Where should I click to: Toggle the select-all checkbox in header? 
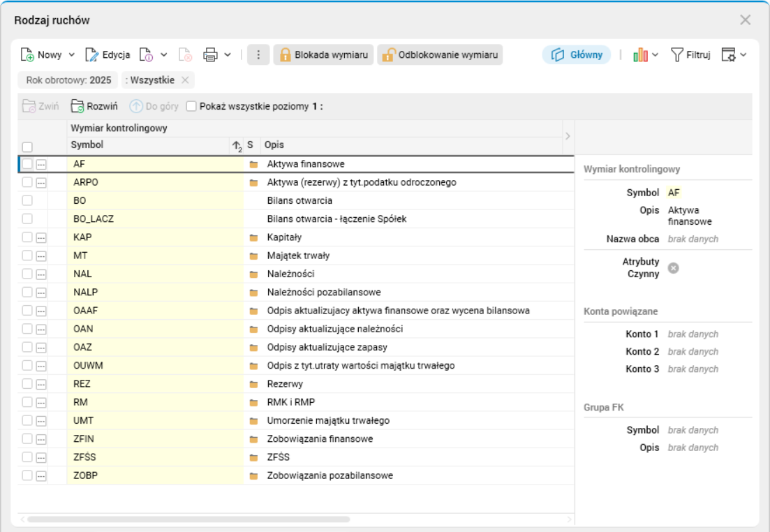[27, 147]
